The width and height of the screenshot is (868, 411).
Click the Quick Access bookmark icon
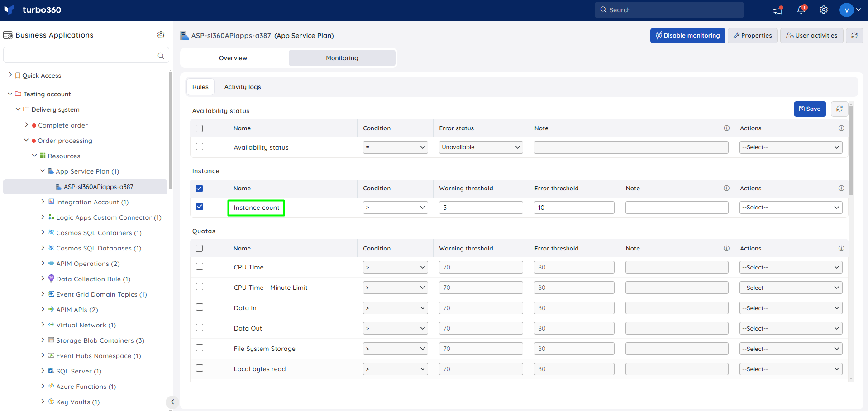click(x=18, y=76)
